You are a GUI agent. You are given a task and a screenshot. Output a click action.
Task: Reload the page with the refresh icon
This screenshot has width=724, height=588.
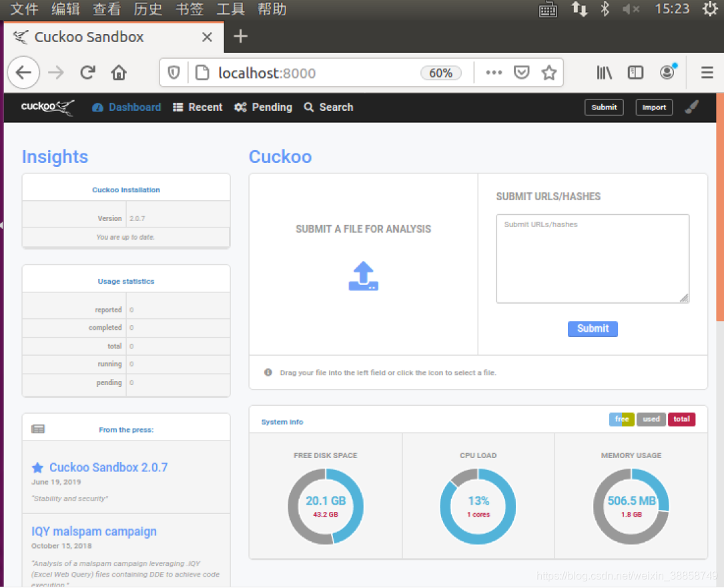coord(87,73)
